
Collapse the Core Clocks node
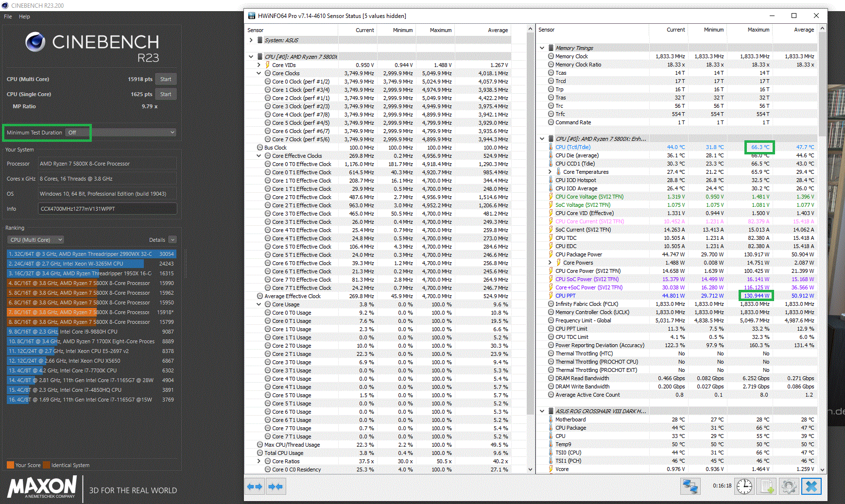(x=259, y=73)
